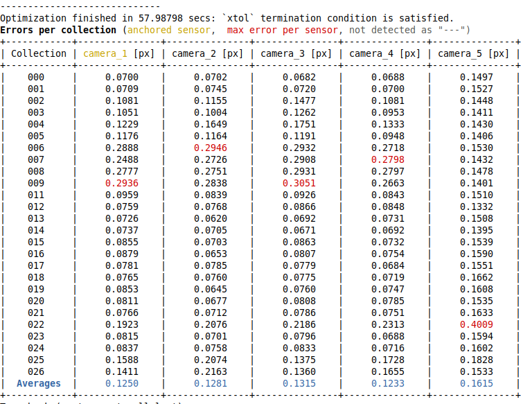Click the 0.1315 average for camera_3
The image size is (532, 404).
point(299,383)
